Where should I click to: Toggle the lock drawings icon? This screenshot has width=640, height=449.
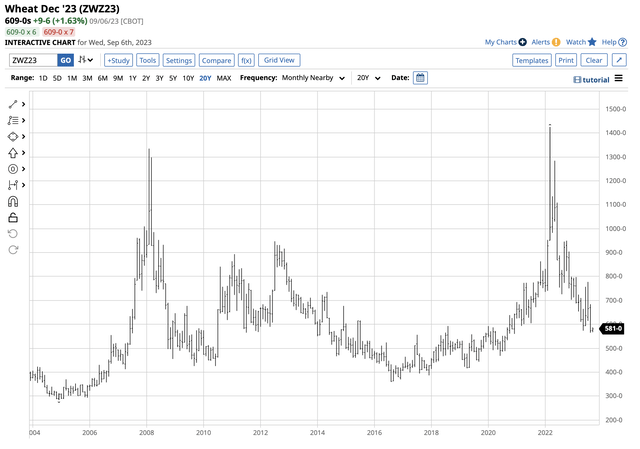[13, 218]
